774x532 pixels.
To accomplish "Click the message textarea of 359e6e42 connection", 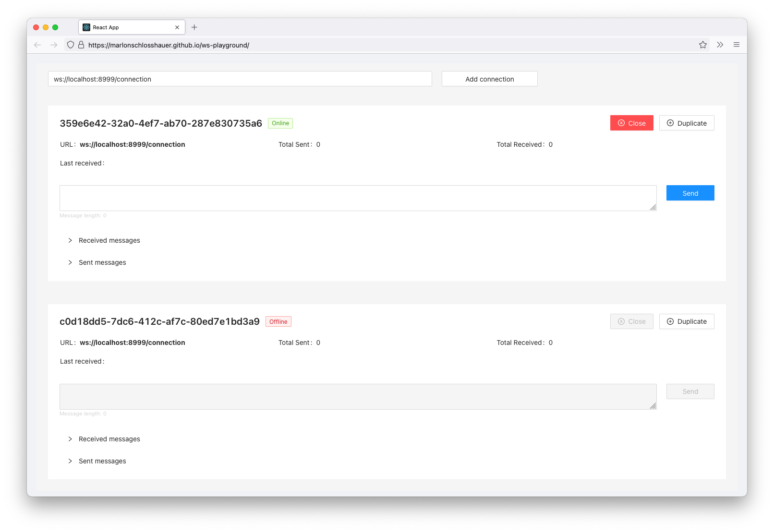I will 358,198.
